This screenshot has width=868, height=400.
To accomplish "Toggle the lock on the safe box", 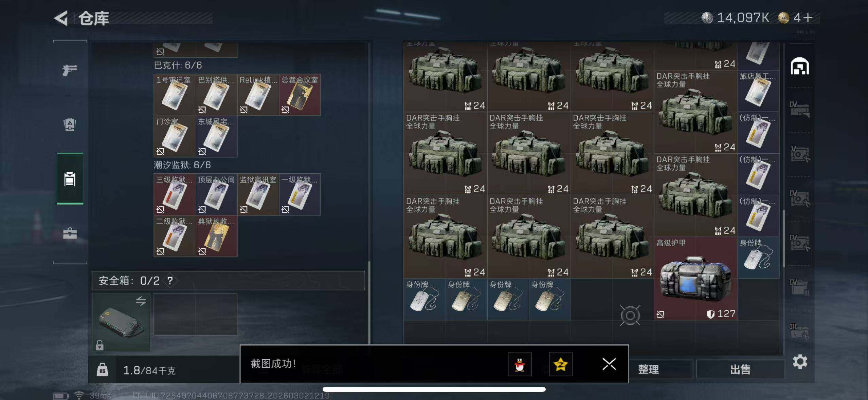I will [100, 345].
